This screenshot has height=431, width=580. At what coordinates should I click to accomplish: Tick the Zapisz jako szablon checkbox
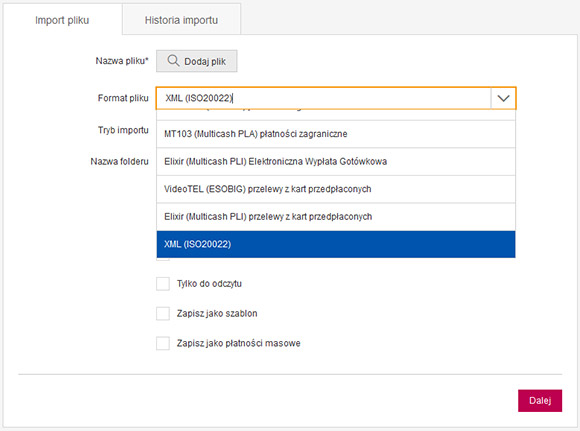tap(163, 313)
